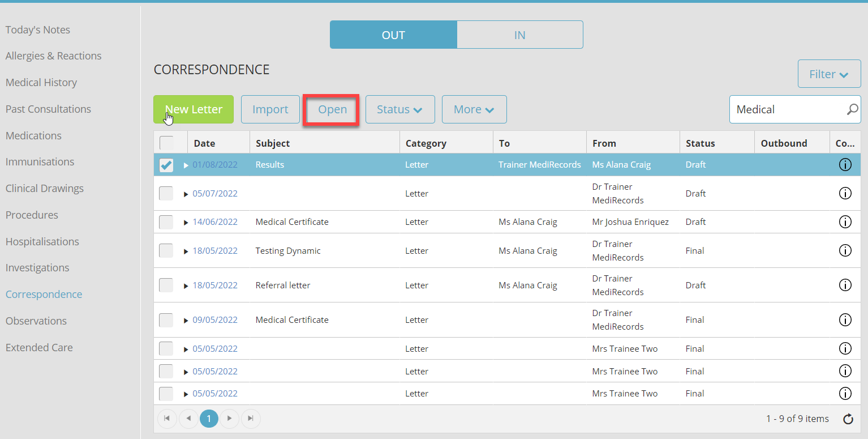Click the Import button
This screenshot has width=868, height=439.
click(x=270, y=109)
